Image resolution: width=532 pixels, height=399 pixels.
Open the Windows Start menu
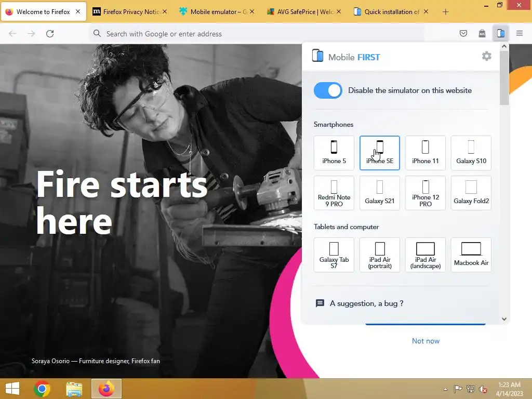tap(12, 389)
